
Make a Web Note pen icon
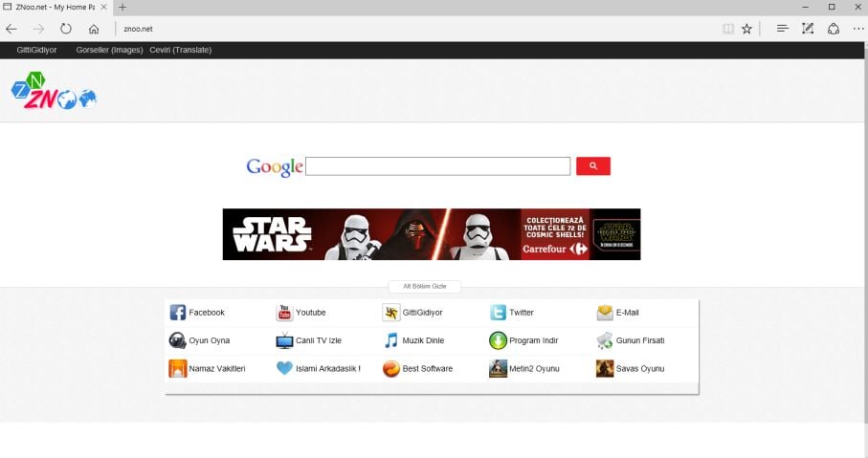(x=808, y=29)
